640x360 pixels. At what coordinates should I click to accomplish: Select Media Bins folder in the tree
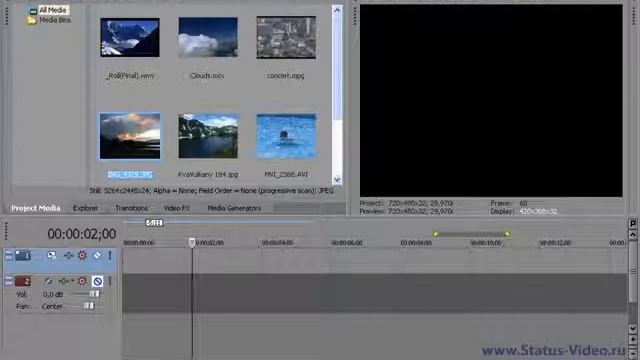point(55,20)
